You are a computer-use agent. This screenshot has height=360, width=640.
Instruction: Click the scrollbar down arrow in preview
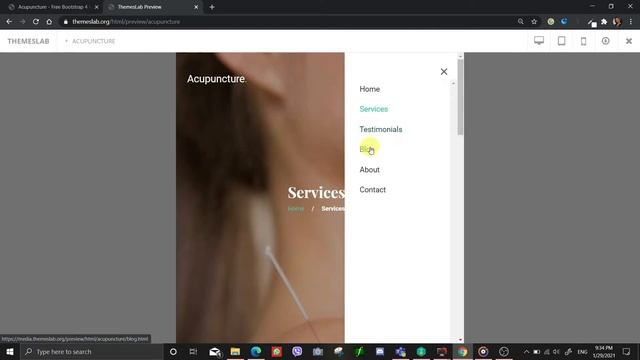click(x=460, y=340)
